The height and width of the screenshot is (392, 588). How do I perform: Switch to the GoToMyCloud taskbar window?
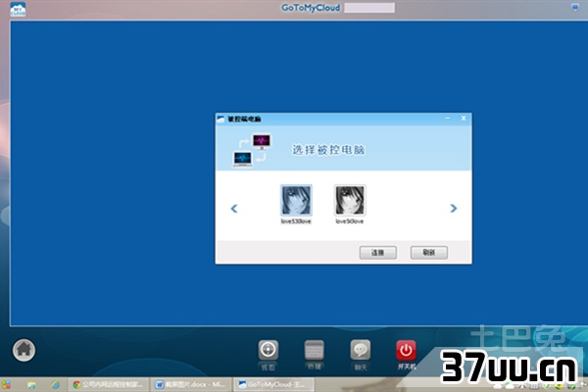click(x=273, y=384)
